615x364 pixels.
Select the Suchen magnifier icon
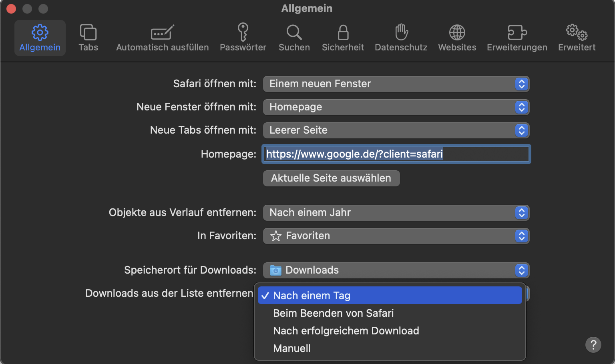pos(294,38)
